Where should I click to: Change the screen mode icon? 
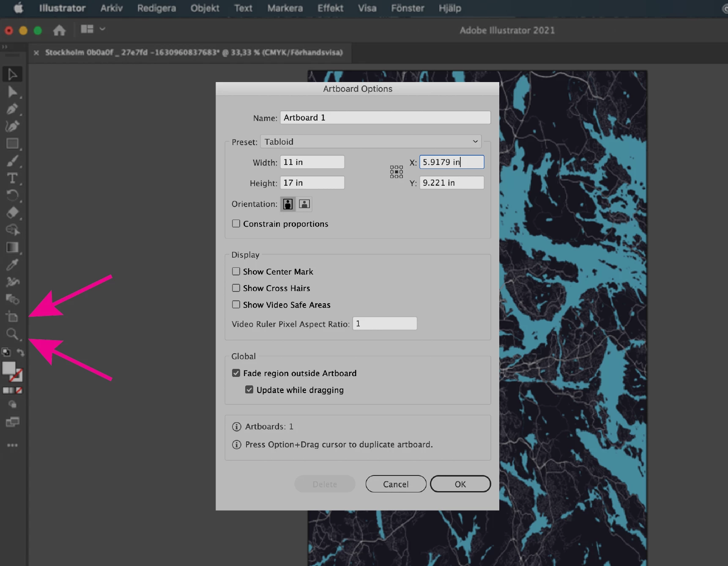click(x=12, y=422)
